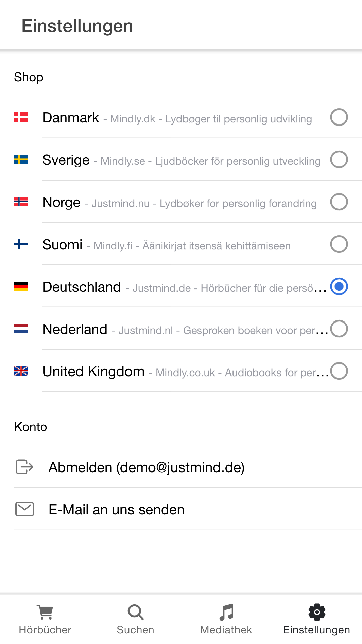The image size is (362, 644).
Task: Choose the Norge shop radio button
Action: (339, 202)
